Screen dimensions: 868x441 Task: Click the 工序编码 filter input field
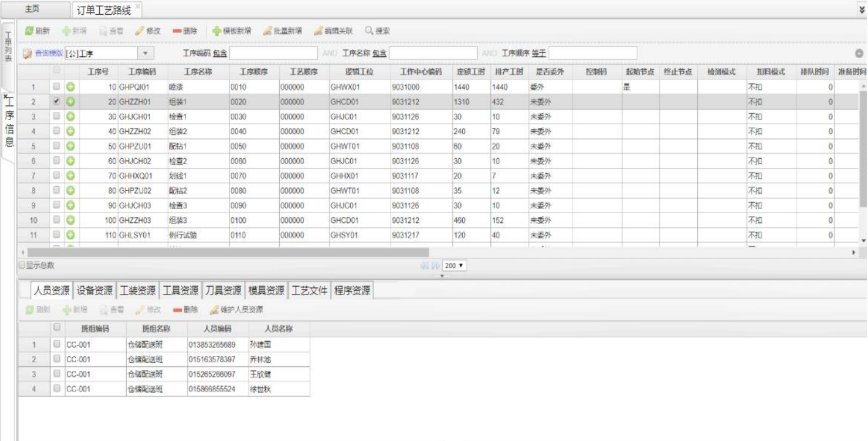pyautogui.click(x=273, y=54)
